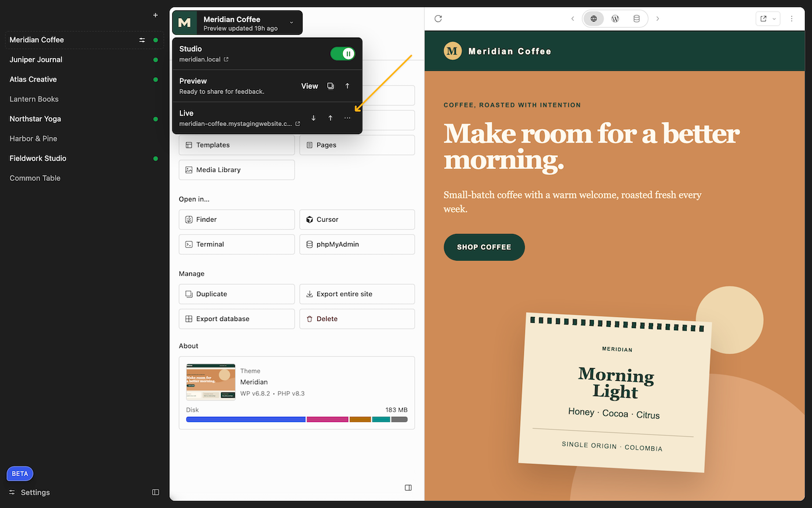812x508 pixels.
Task: Click the teal segment of the Disk bar
Action: click(x=381, y=419)
